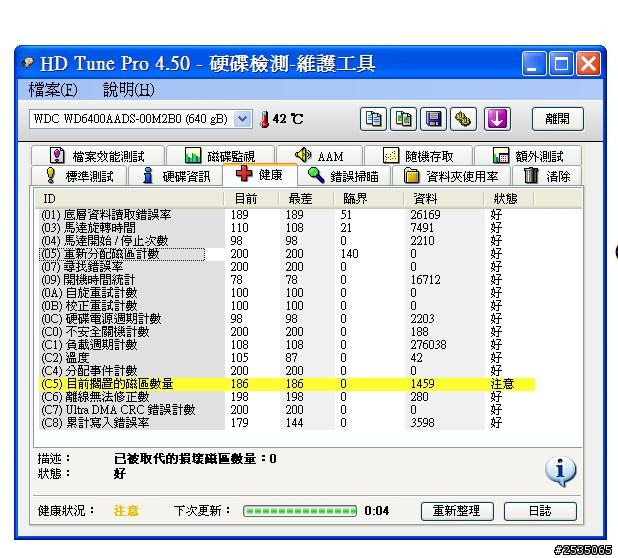Select the (0B) 校正重試計數 row
Image resolution: width=618 pixels, height=558 pixels.
(x=287, y=306)
